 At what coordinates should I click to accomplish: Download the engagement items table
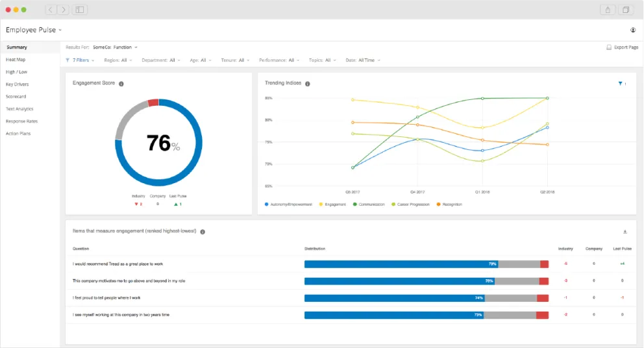(x=625, y=232)
